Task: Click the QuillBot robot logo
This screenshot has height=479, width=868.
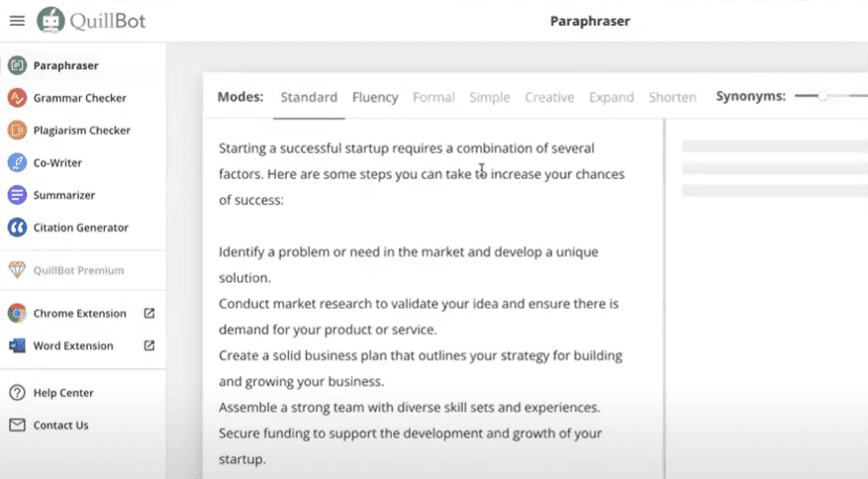Action: point(50,21)
